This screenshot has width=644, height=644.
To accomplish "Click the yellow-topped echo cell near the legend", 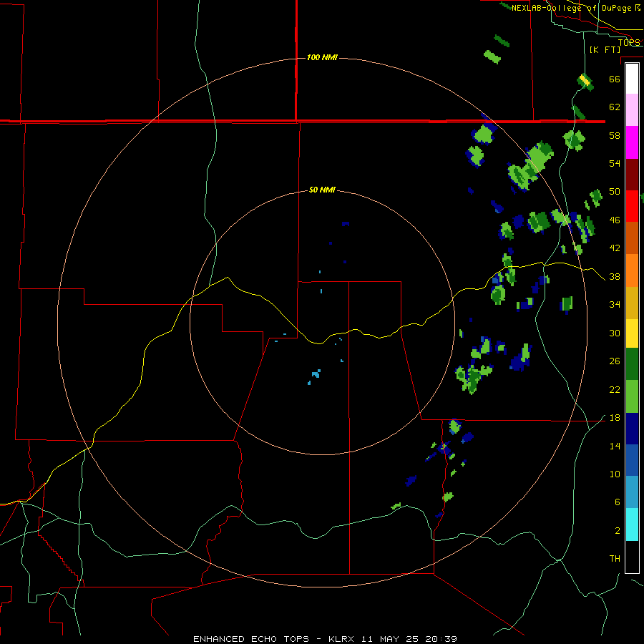I will [x=585, y=80].
